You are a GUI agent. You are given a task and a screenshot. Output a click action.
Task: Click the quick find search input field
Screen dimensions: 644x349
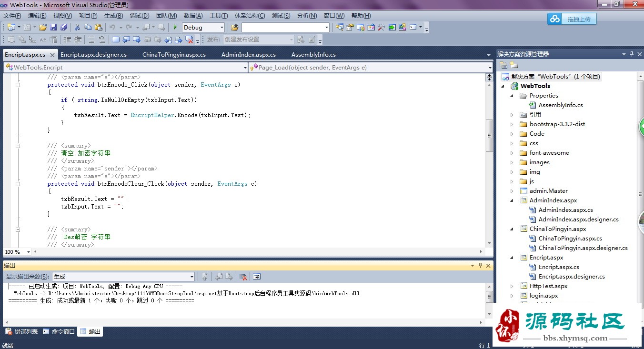(x=282, y=28)
